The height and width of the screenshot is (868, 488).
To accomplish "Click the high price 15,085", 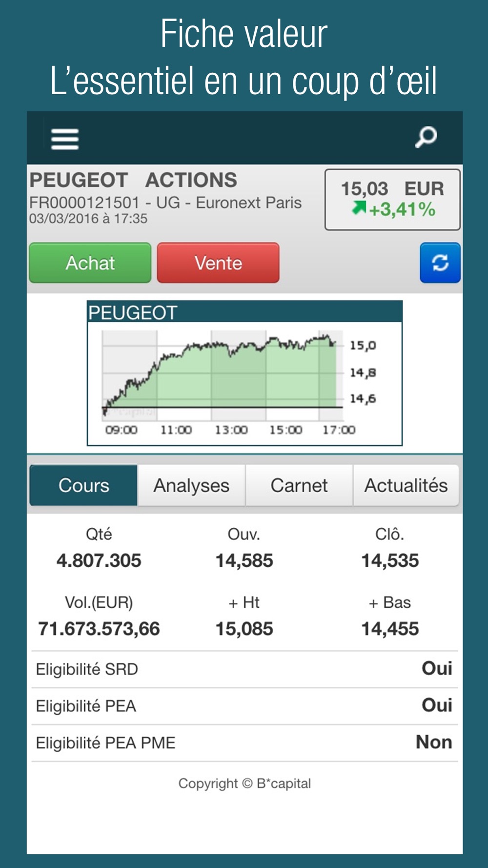I will coord(244,629).
